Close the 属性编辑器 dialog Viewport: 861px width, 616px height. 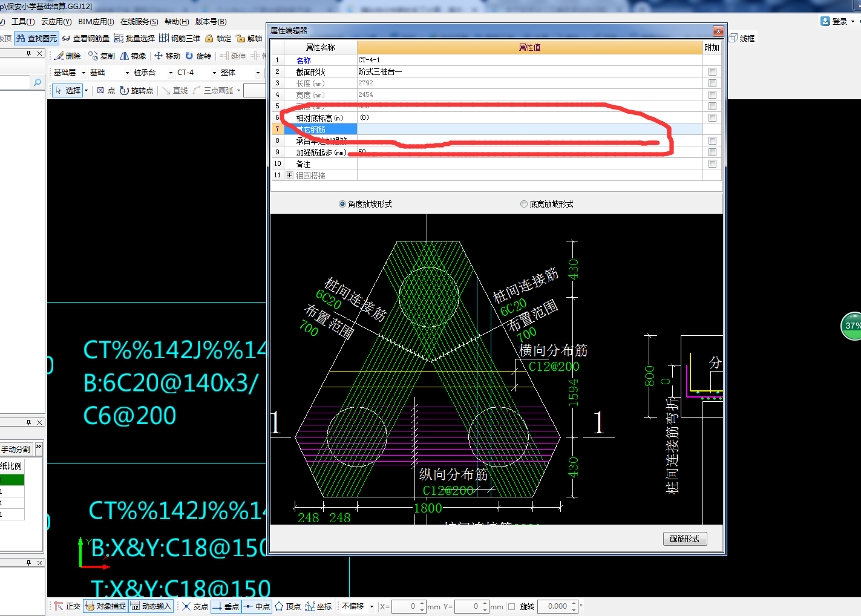pos(718,30)
